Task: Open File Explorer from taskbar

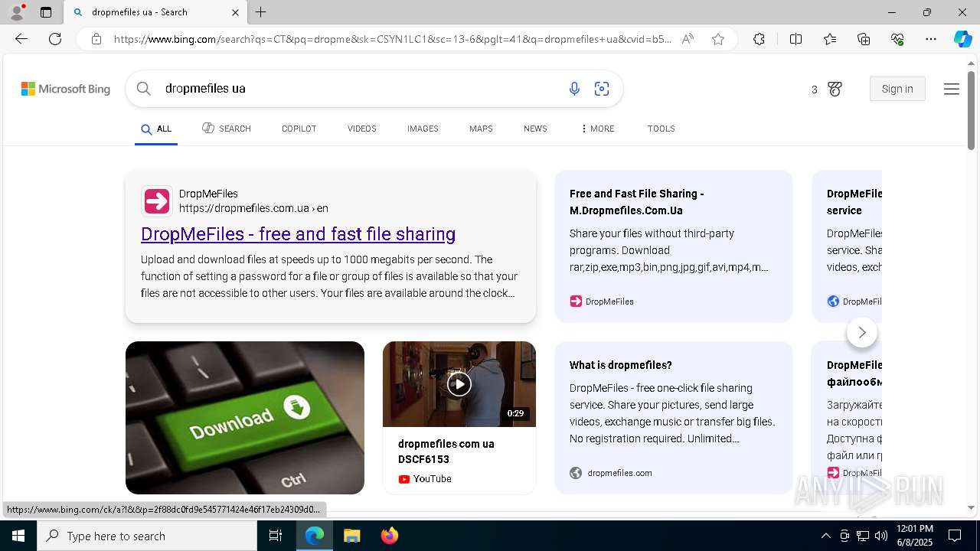Action: tap(352, 536)
